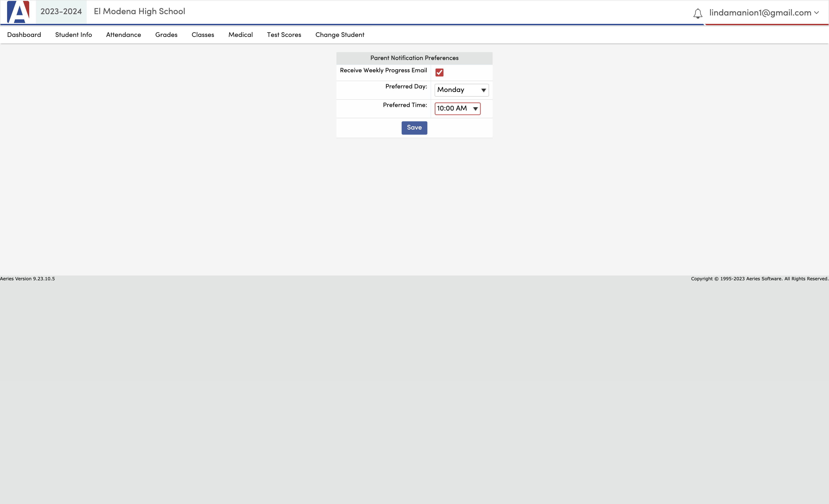Save the notification preferences
829x504 pixels.
[414, 128]
